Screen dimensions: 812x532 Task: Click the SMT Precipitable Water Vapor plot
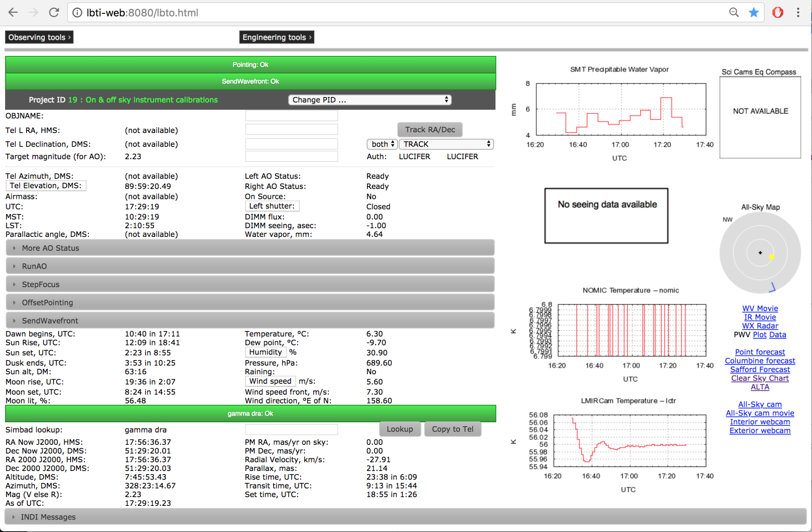click(621, 109)
